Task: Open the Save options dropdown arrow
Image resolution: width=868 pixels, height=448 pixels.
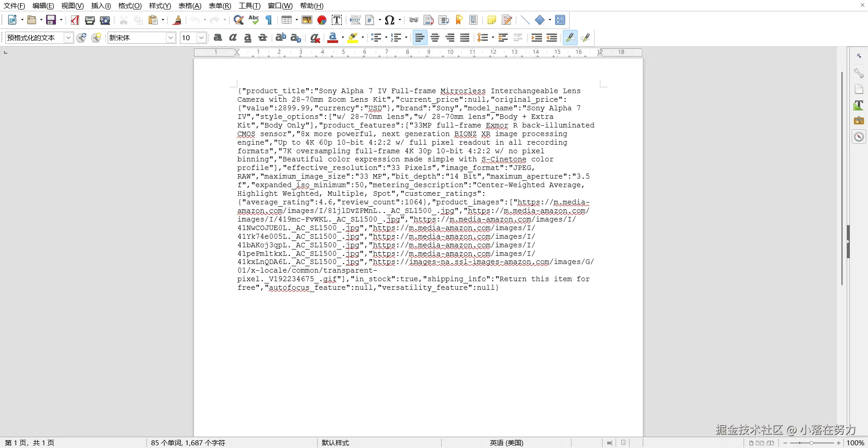Action: click(x=61, y=20)
